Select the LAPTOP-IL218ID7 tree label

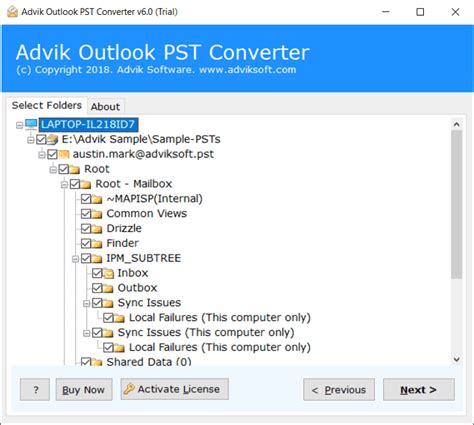(88, 125)
